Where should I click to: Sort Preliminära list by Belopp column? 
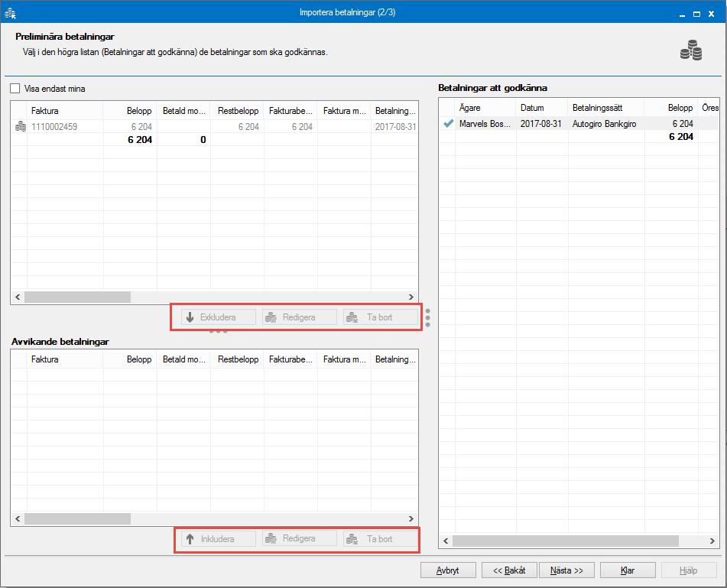click(x=130, y=111)
